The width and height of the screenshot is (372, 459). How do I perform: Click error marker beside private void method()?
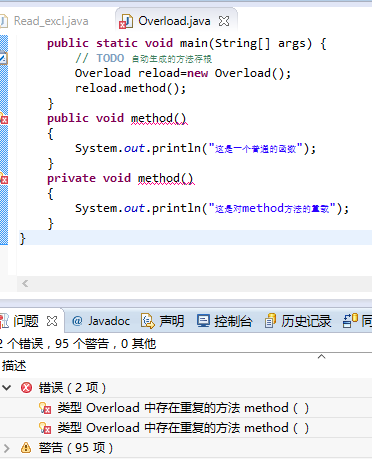point(3,179)
